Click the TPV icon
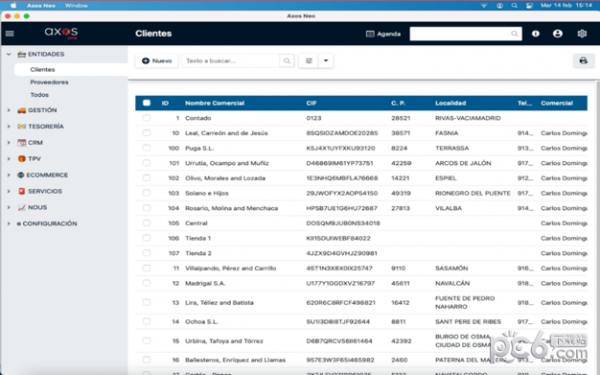 (21, 159)
